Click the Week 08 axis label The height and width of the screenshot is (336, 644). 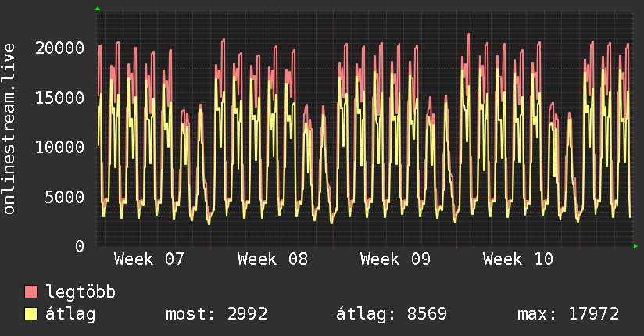pos(272,259)
